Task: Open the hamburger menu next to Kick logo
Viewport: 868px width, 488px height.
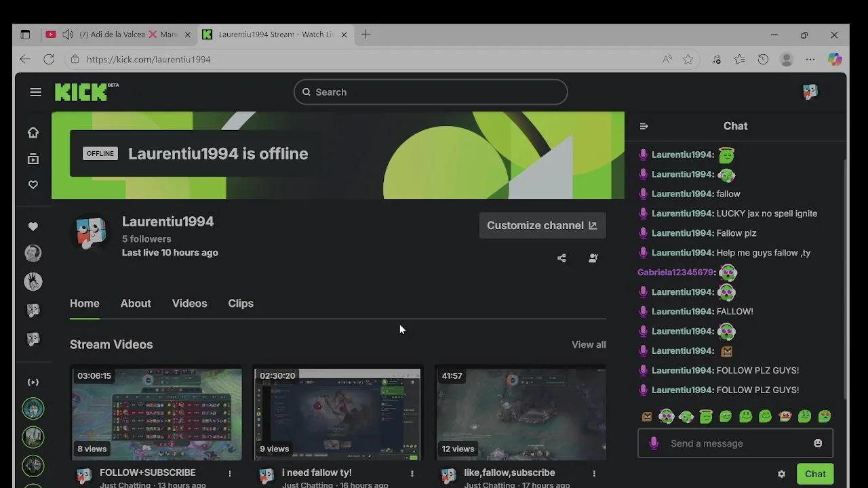Action: tap(36, 92)
